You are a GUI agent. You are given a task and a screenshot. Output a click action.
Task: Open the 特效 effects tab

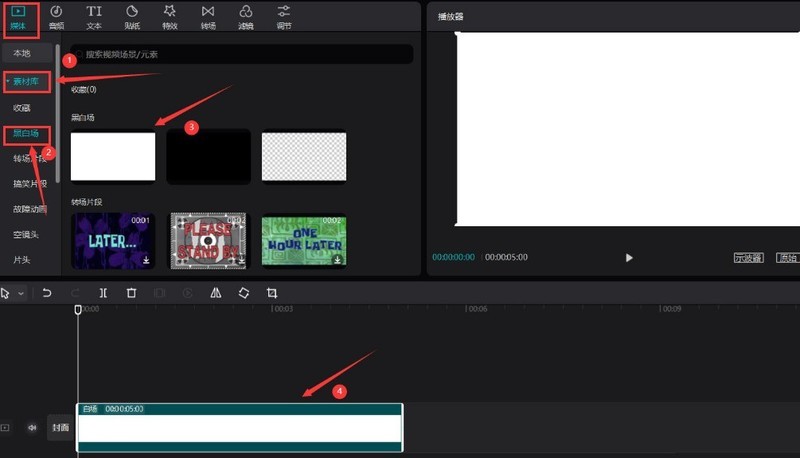click(170, 17)
